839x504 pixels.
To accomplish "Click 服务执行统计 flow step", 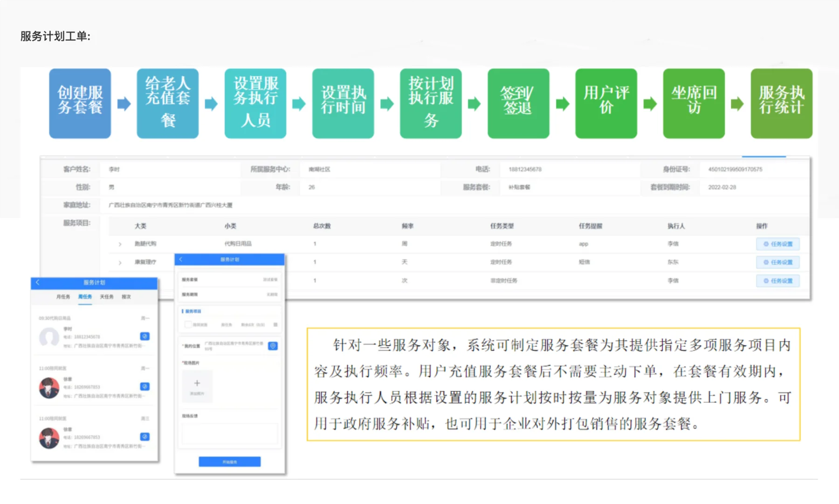I will (x=782, y=103).
